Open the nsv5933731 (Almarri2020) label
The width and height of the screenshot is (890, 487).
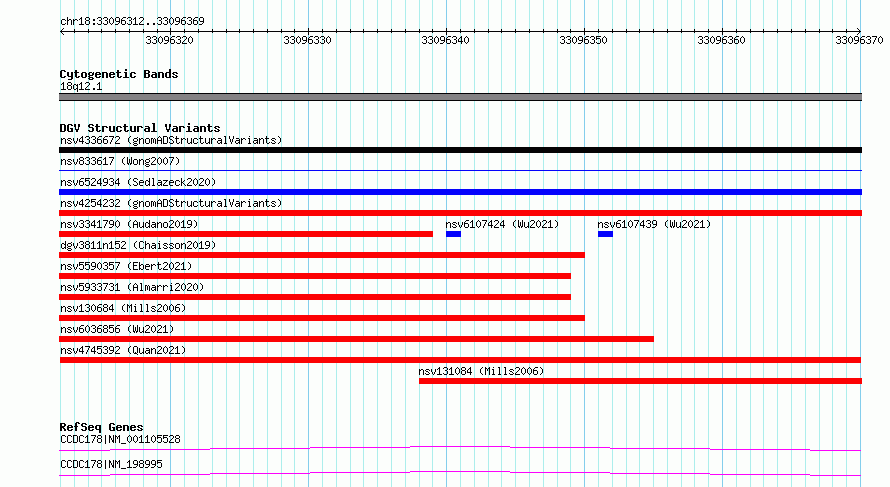click(132, 287)
